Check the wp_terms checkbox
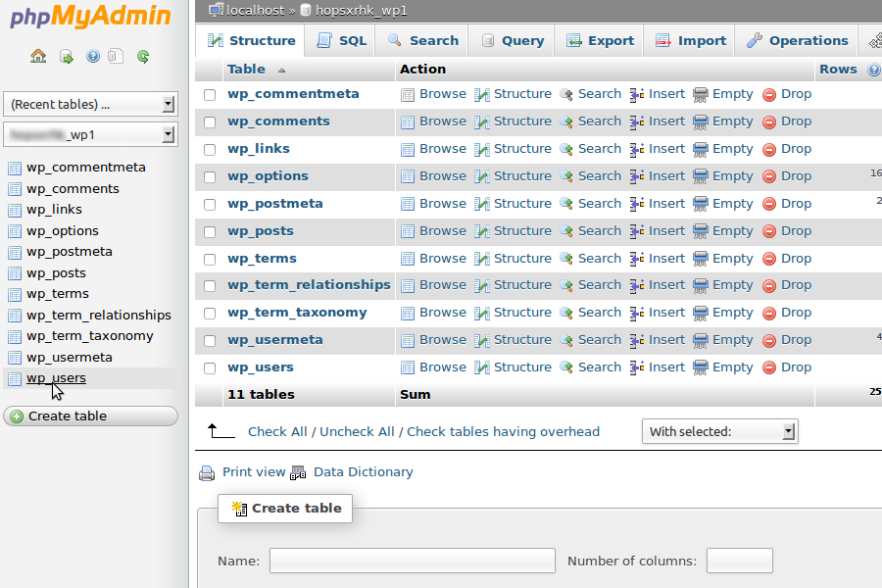Image resolution: width=882 pixels, height=588 pixels. 210,260
